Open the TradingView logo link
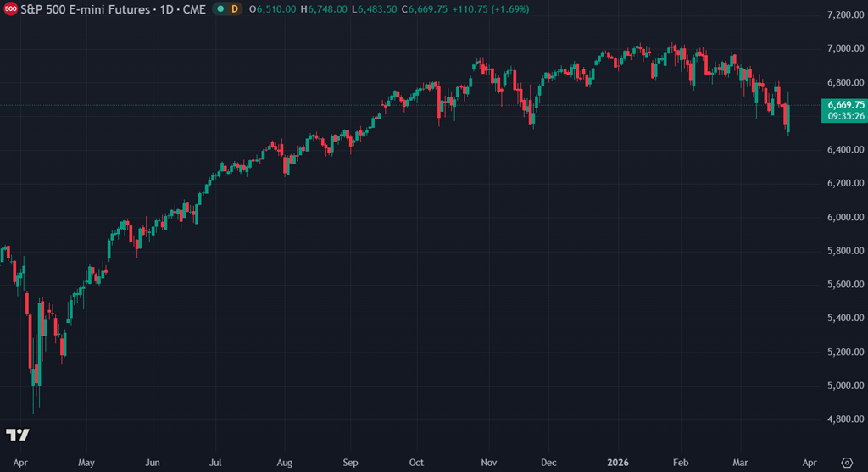 tap(18, 435)
